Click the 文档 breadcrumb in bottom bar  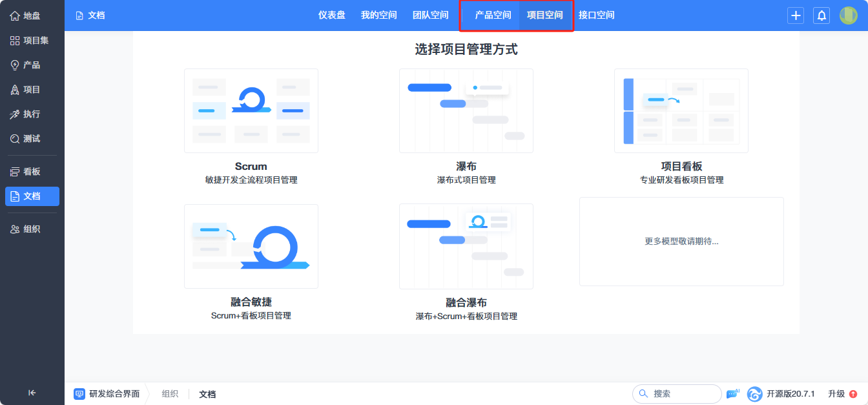click(207, 394)
